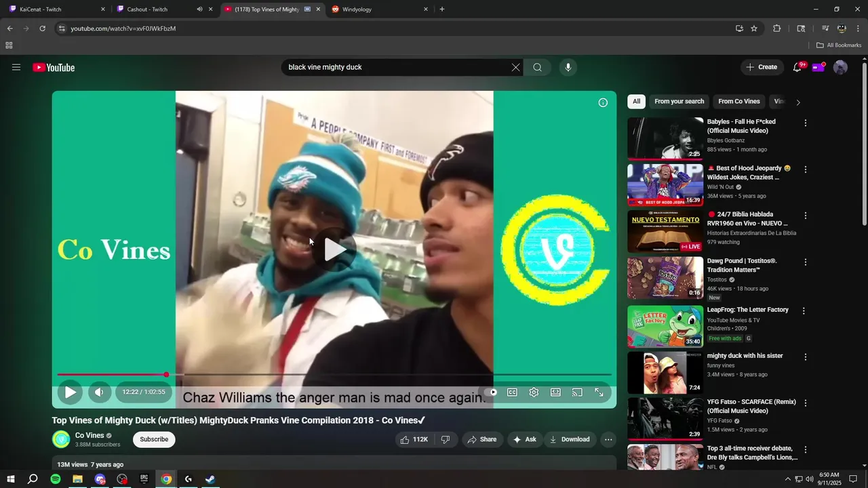Toggle closed captions (CC)
Viewport: 868px width, 488px height.
coord(513,392)
